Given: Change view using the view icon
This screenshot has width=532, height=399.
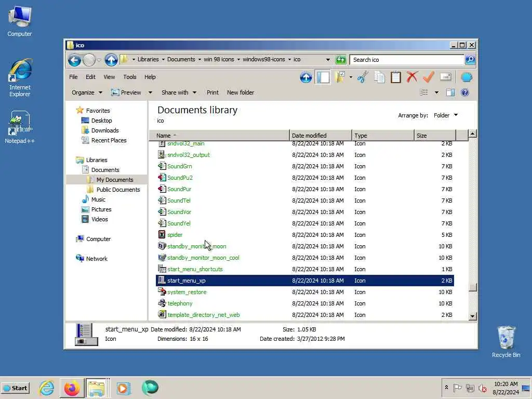Looking at the screenshot, I should 424,92.
